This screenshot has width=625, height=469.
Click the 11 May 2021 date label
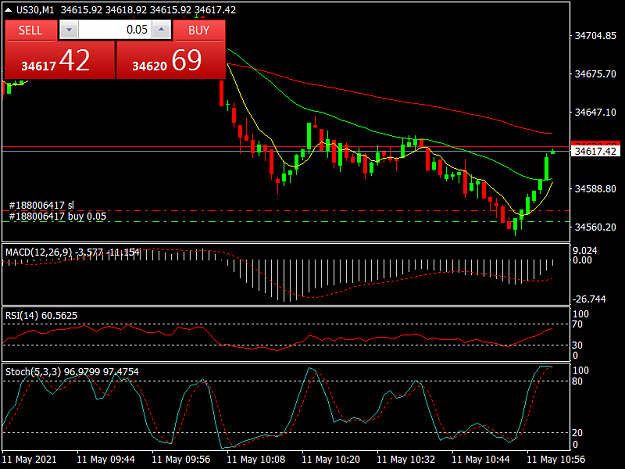point(29,459)
